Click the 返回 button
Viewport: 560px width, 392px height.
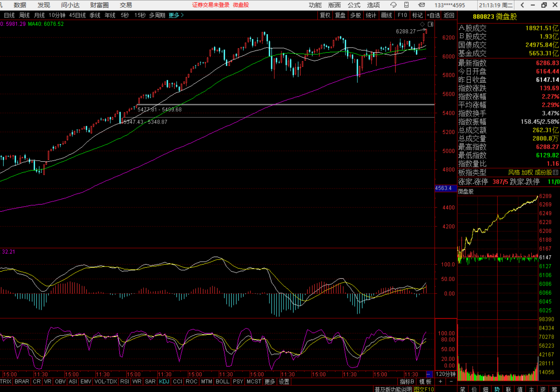(449, 15)
